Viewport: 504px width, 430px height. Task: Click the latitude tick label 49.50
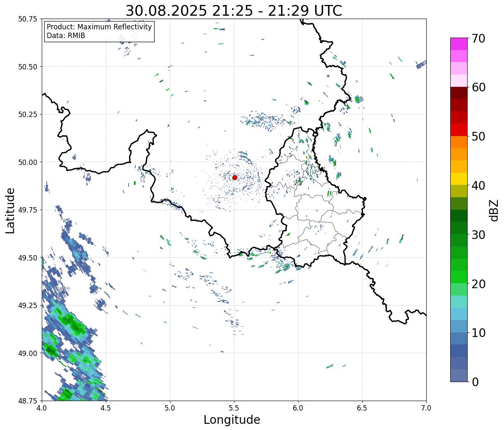click(x=27, y=258)
